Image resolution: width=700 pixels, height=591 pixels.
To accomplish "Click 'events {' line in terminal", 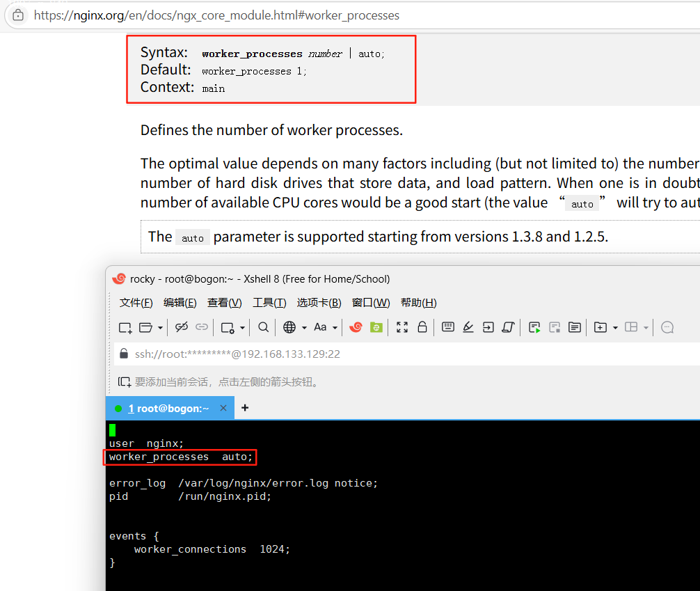I will point(134,536).
